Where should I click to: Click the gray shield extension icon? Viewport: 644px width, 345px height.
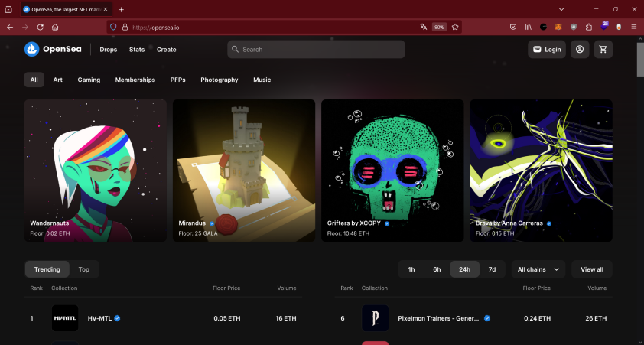pos(574,27)
